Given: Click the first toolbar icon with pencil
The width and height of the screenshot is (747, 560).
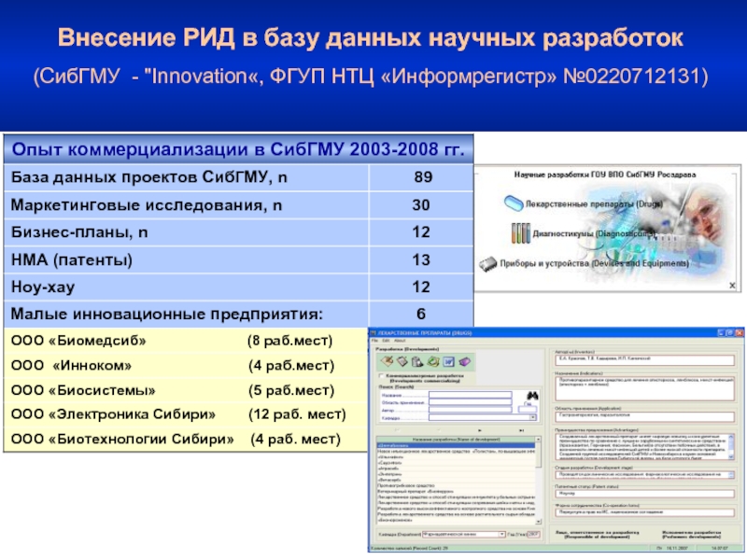Looking at the screenshot, I should (x=388, y=361).
